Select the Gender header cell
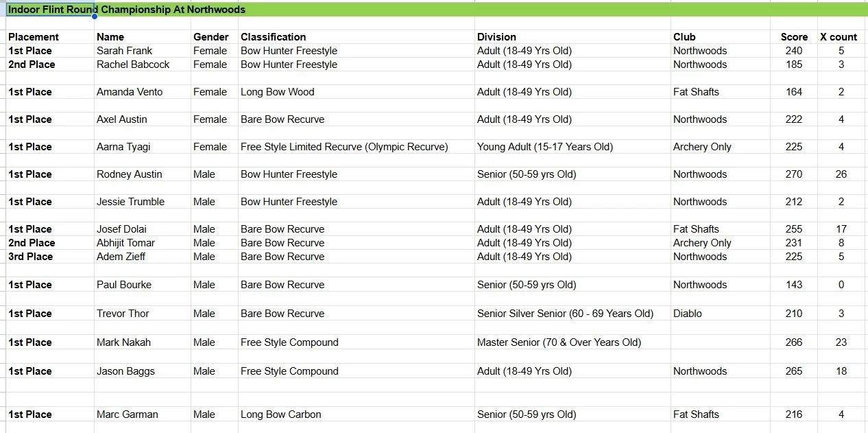868x433 pixels. [215, 37]
